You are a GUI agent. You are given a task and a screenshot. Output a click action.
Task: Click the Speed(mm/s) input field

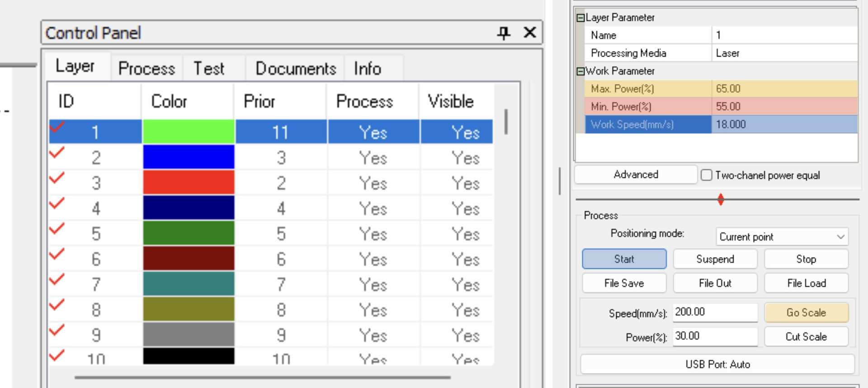(715, 312)
